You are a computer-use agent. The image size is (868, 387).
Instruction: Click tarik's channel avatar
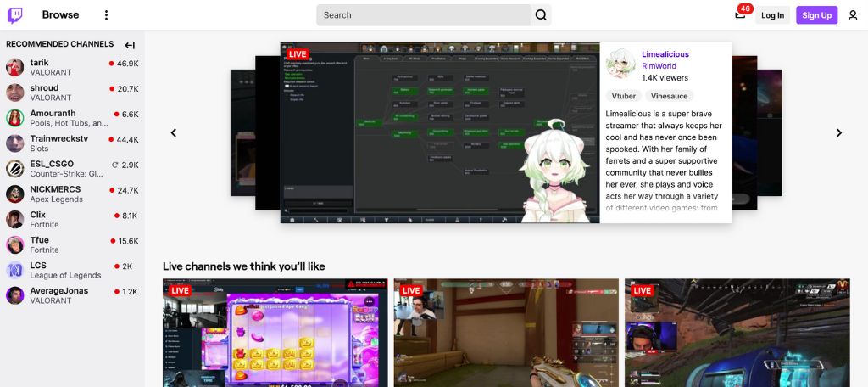tap(15, 68)
